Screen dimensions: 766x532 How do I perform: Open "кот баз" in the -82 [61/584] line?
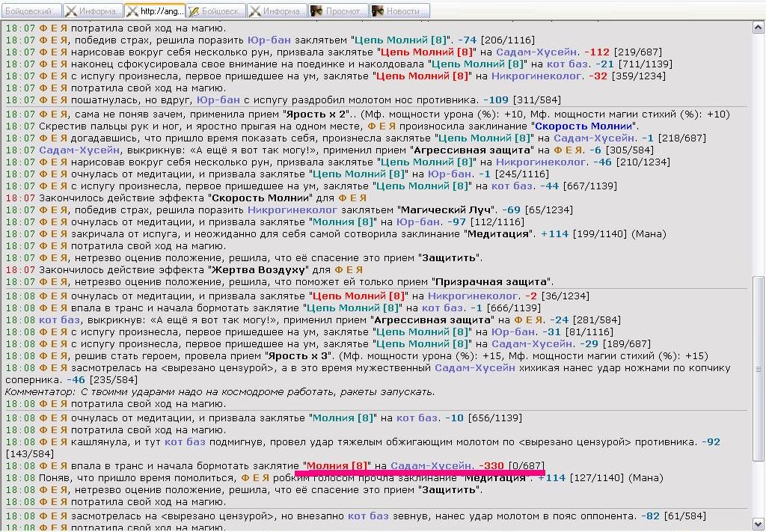point(368,516)
